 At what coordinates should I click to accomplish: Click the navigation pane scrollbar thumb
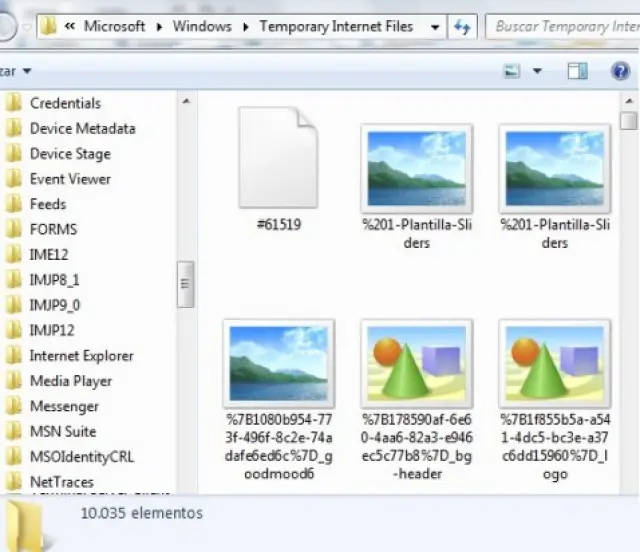[185, 285]
